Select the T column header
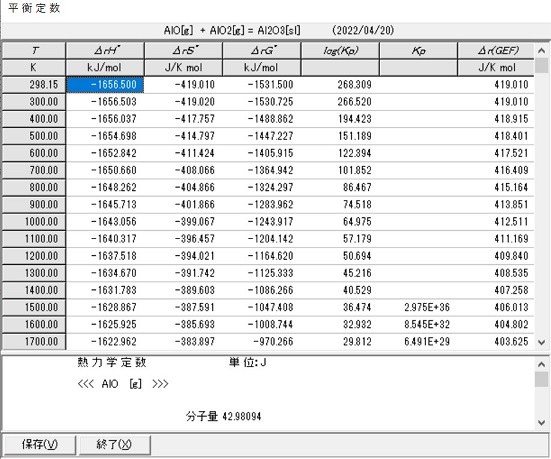551x459 pixels. [34, 51]
